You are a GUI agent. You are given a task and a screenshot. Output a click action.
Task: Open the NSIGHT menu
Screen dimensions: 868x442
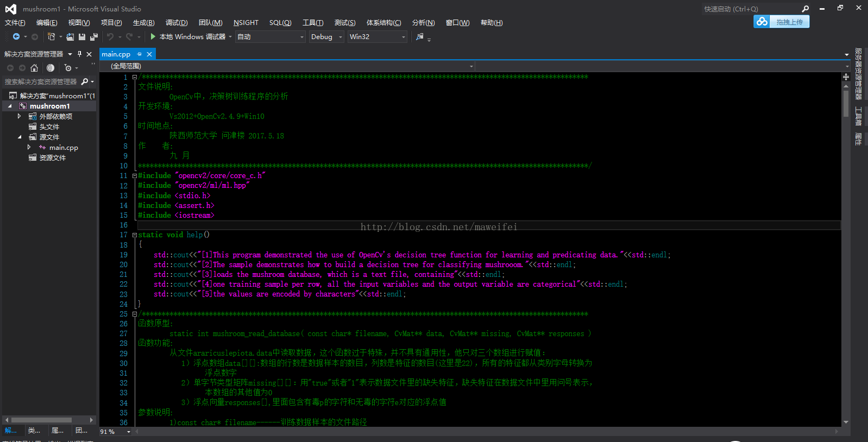(246, 23)
